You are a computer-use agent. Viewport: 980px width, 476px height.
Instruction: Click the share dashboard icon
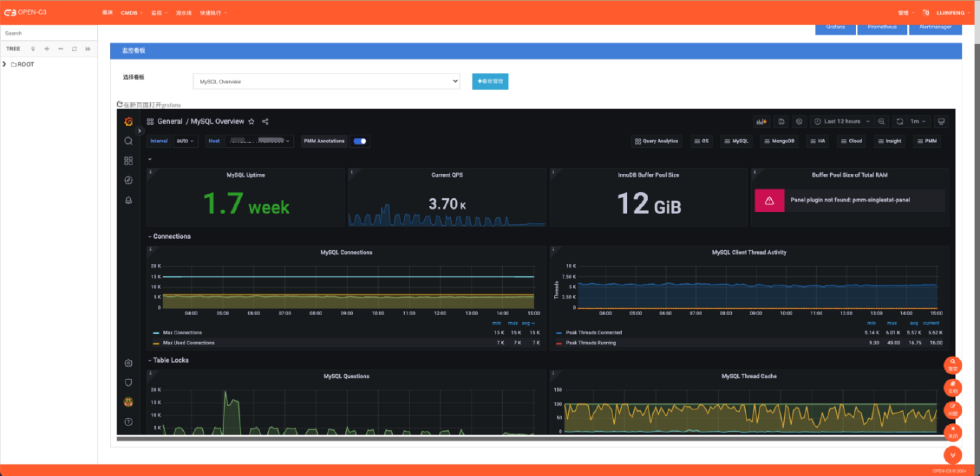click(x=265, y=122)
